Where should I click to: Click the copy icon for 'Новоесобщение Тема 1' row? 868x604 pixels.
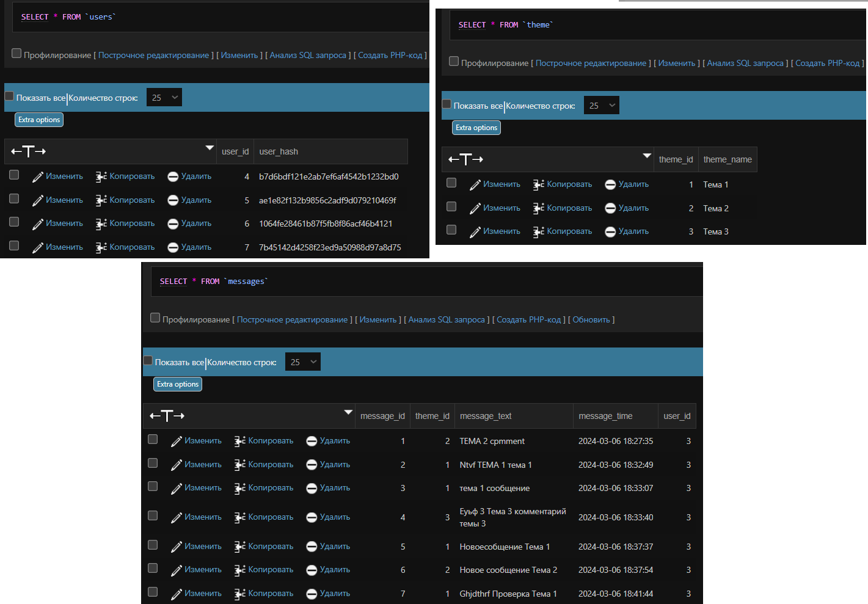240,547
